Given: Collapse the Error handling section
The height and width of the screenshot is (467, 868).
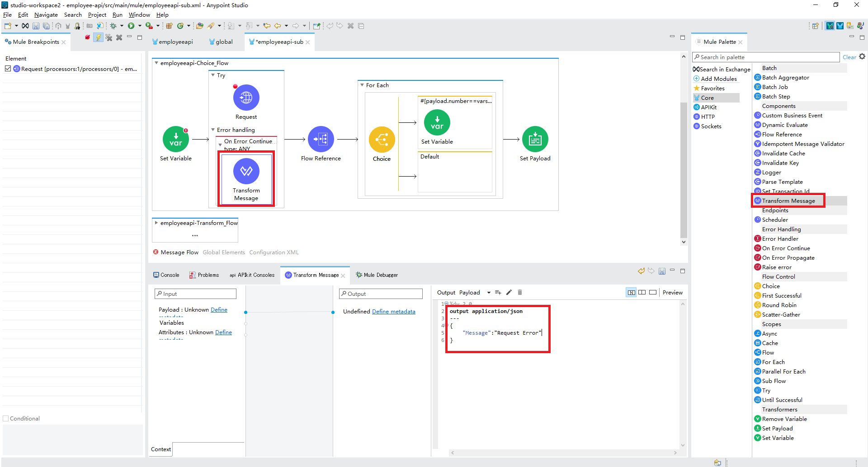Looking at the screenshot, I should tap(213, 130).
